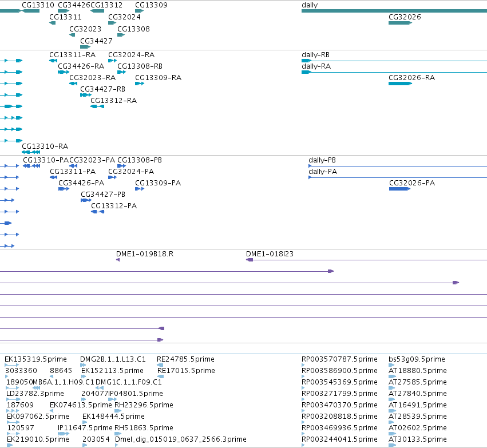Click the dally-PB protein label
The height and width of the screenshot is (448, 487).
click(x=322, y=160)
